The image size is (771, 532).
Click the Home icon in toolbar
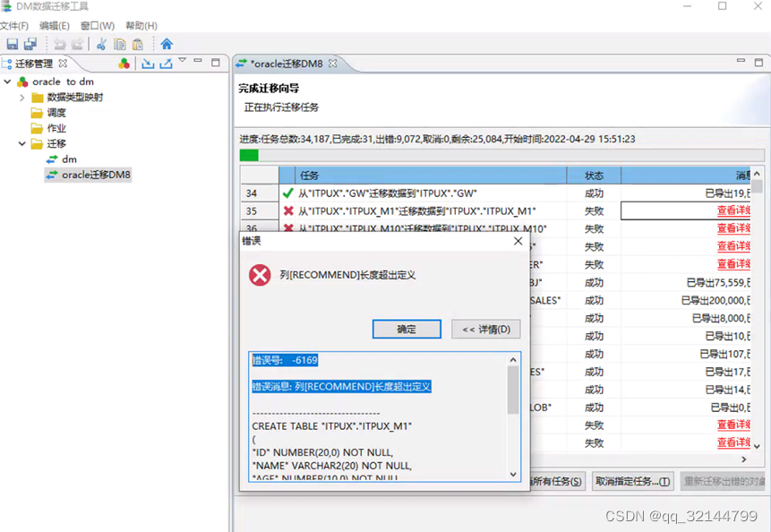tap(167, 44)
